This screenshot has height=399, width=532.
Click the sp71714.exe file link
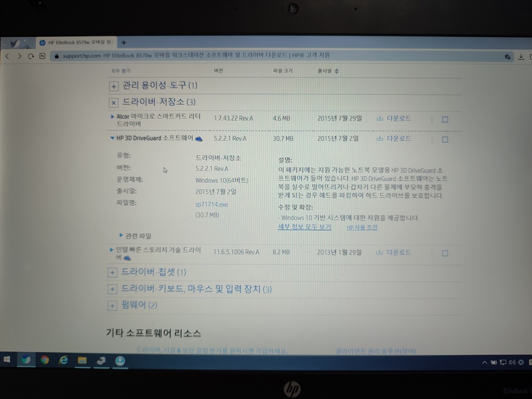pos(211,204)
